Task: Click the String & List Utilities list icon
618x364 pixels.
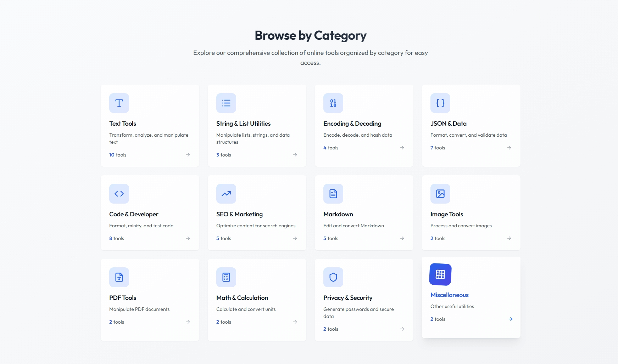Action: point(226,103)
